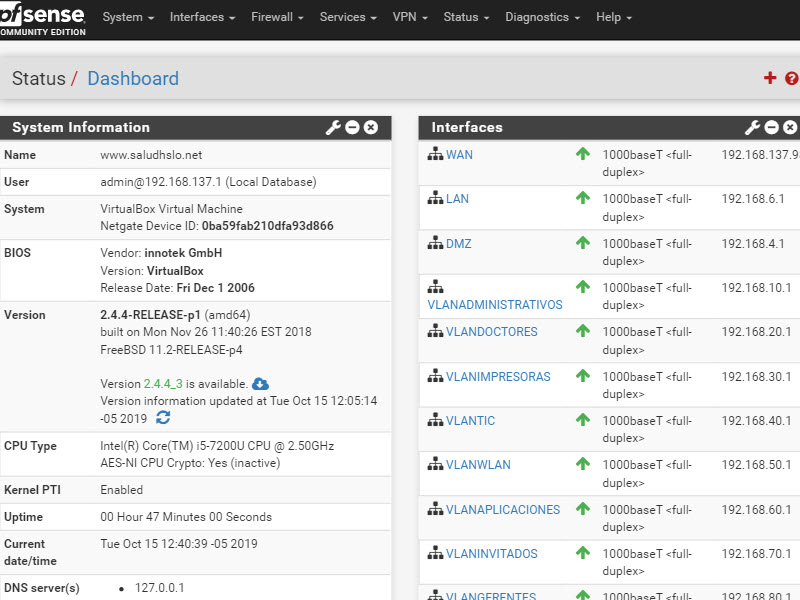Viewport: 800px width, 600px height.
Task: Click the LAN IP address 192.168.6.1
Action: coord(753,198)
